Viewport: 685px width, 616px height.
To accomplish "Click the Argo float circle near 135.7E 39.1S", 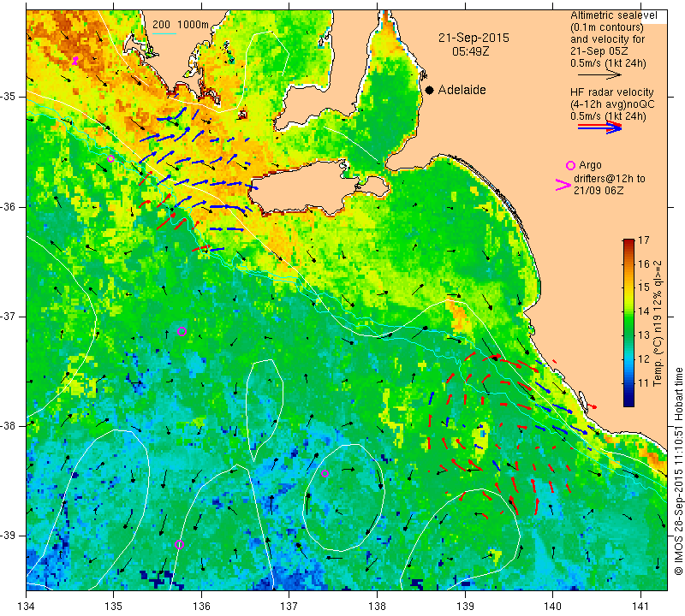I will click(179, 544).
